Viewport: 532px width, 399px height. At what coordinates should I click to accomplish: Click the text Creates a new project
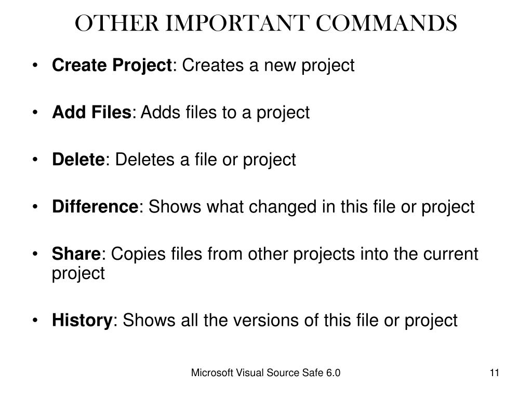point(268,65)
